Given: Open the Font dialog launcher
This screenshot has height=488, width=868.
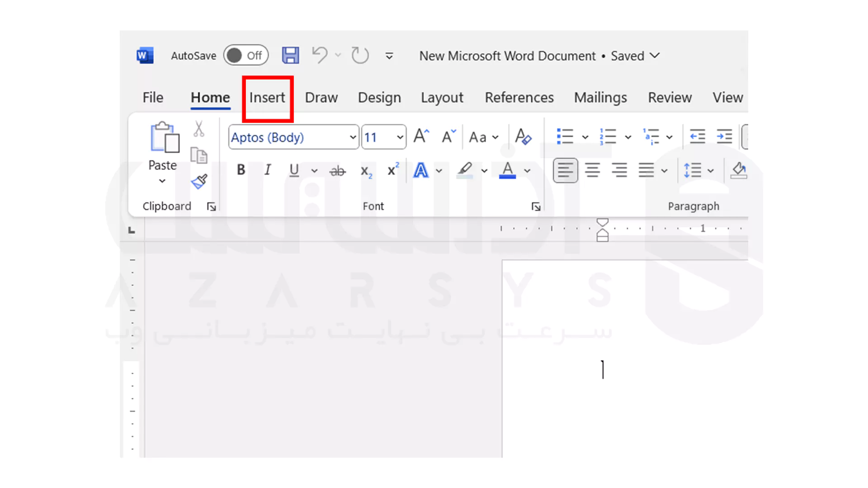Looking at the screenshot, I should pyautogui.click(x=536, y=207).
